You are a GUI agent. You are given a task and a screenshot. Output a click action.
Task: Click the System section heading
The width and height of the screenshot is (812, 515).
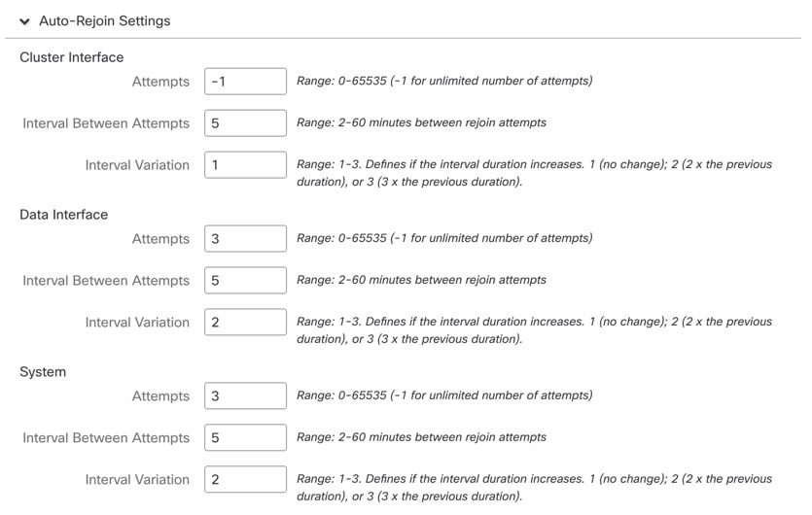(x=43, y=372)
